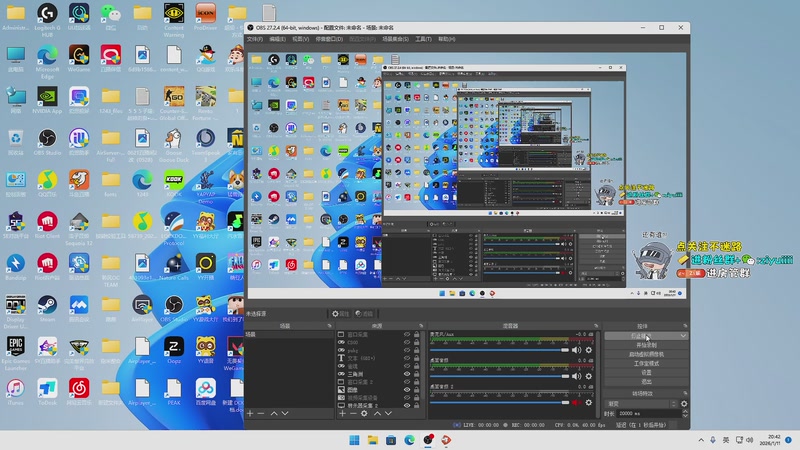Open the 停靠窗口(D) menu
This screenshot has width=800, height=450.
[x=329, y=39]
